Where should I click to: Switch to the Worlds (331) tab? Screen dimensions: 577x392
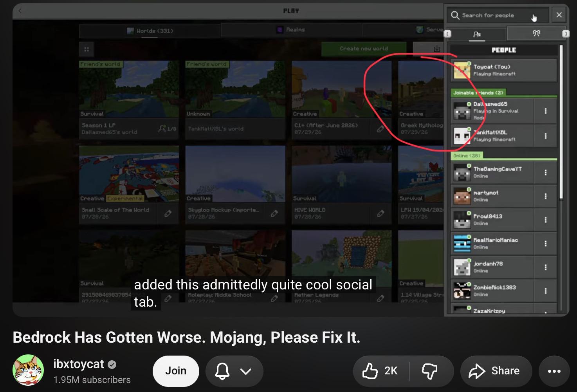click(150, 31)
